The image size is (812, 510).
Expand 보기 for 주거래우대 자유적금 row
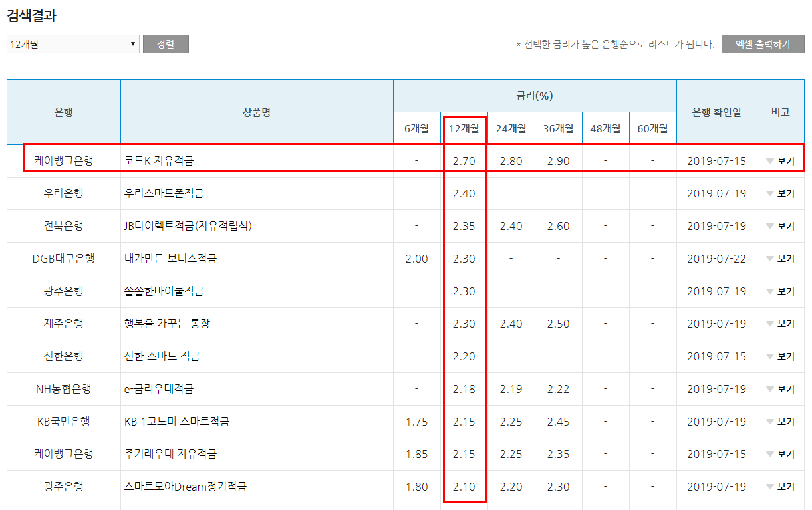[x=780, y=454]
